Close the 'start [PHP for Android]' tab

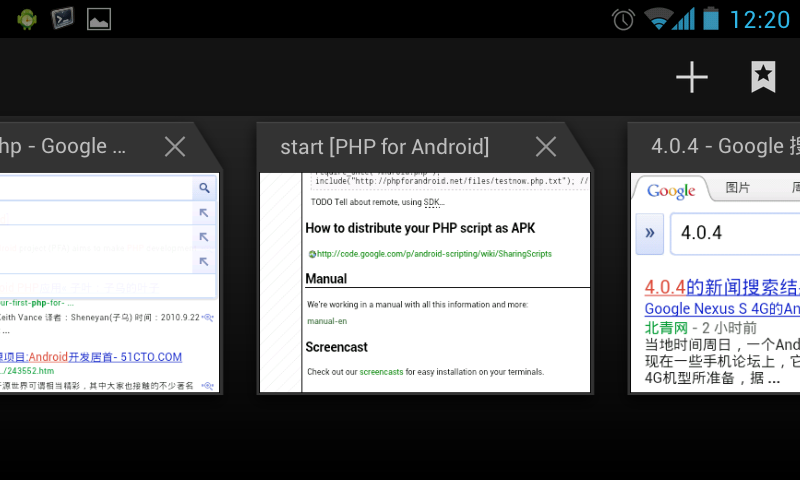546,147
